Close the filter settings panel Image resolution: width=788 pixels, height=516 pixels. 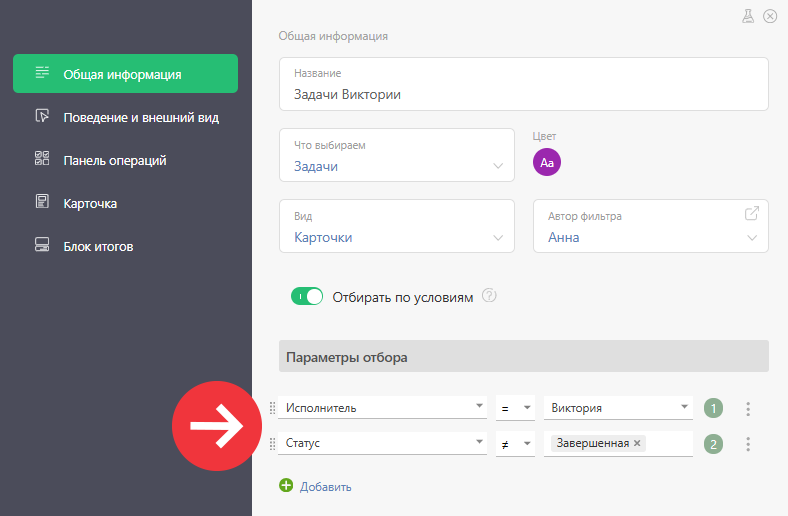(770, 17)
